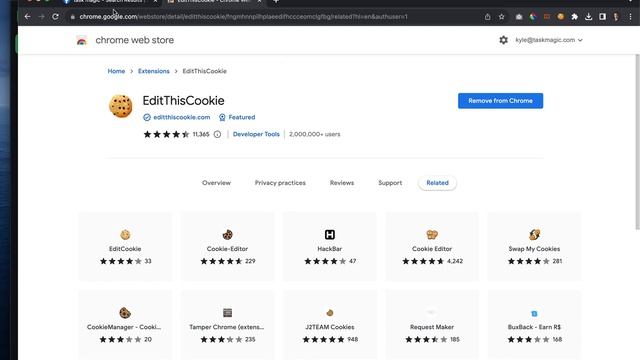The width and height of the screenshot is (640, 360).
Task: Open the HackBar extension card
Action: 330,246
